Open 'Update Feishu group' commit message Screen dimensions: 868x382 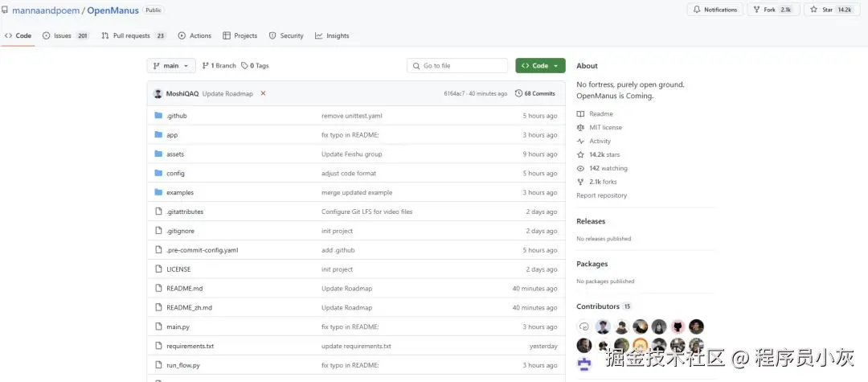click(x=351, y=154)
